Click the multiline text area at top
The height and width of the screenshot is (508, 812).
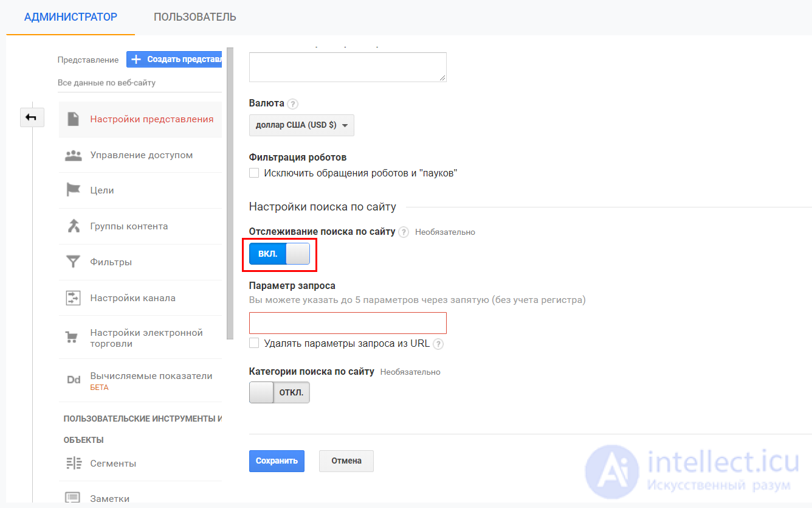pos(348,67)
